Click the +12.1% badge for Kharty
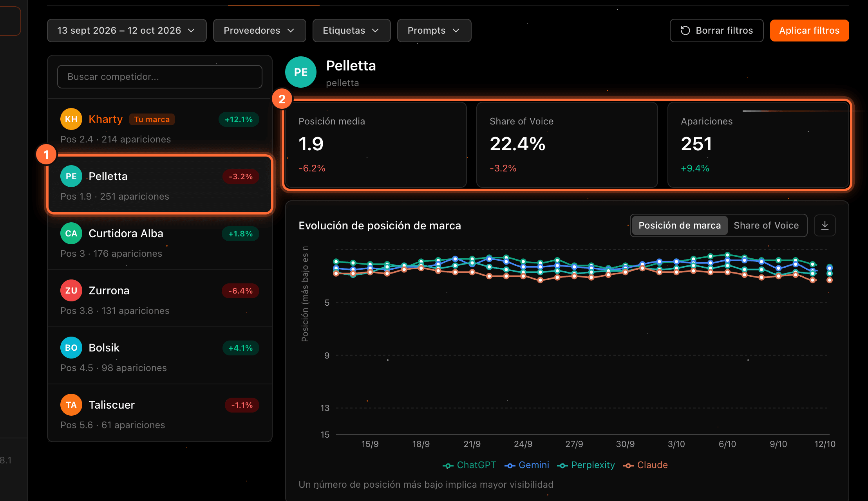Screen dimensions: 868x501 pos(239,119)
